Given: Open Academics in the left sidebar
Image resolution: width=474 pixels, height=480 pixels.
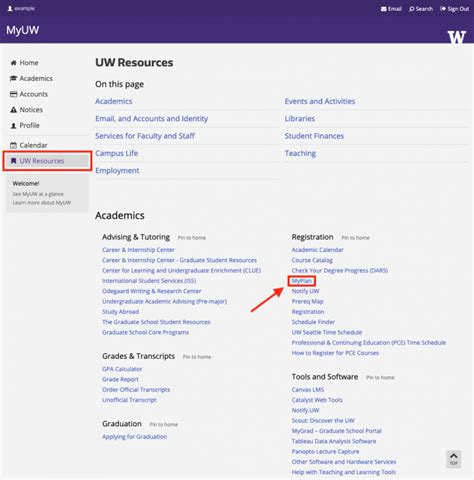Looking at the screenshot, I should (31, 78).
